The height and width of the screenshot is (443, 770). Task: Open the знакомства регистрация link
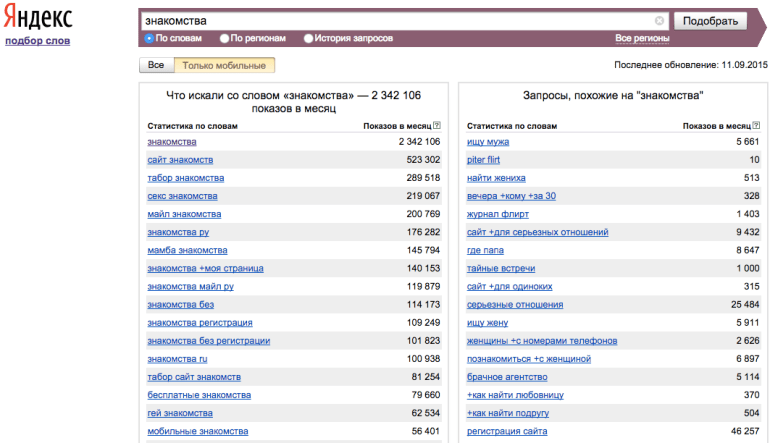[200, 323]
